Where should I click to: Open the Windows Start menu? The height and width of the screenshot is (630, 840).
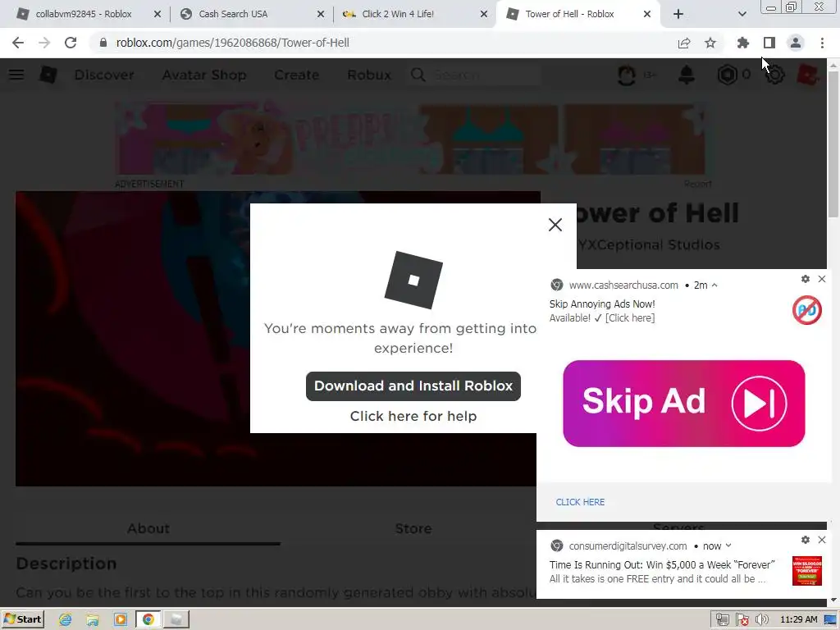(x=22, y=619)
